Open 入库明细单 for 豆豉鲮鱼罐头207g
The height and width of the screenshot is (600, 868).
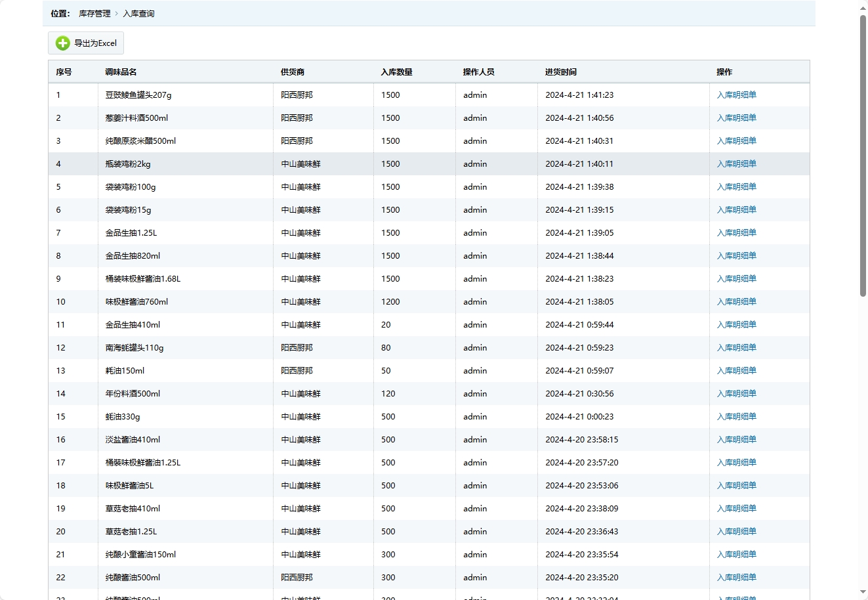736,95
